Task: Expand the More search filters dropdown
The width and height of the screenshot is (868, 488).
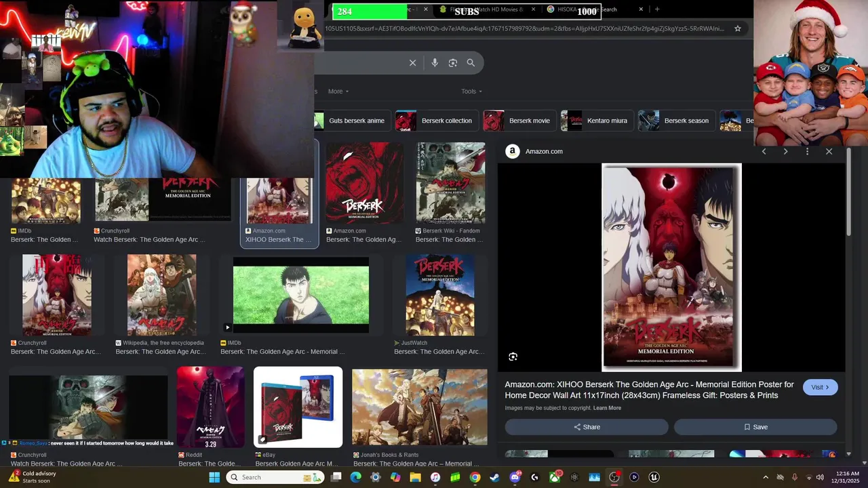Action: (x=338, y=91)
